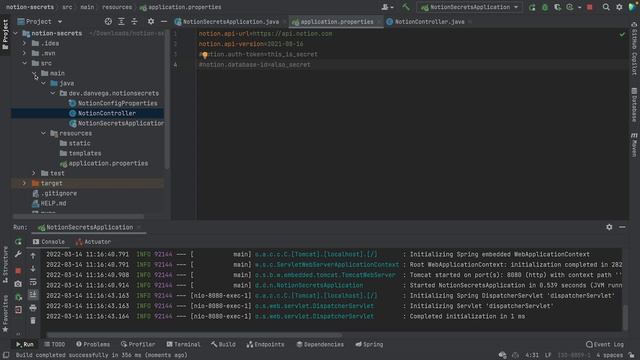
Task: Open the Endpoints tool window
Action: (265, 344)
